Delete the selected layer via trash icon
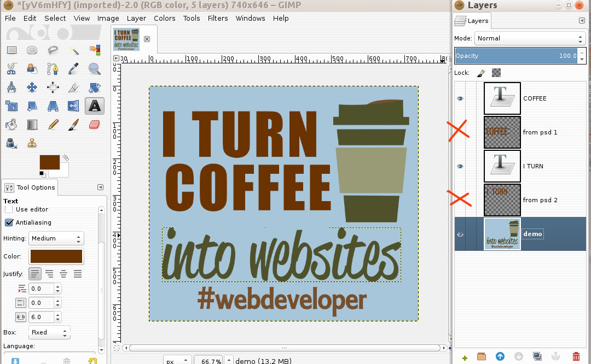The width and height of the screenshot is (591, 364). [576, 356]
